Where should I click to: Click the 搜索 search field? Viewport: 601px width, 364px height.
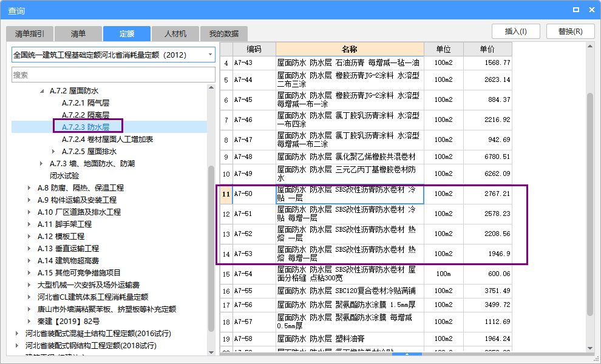click(114, 75)
